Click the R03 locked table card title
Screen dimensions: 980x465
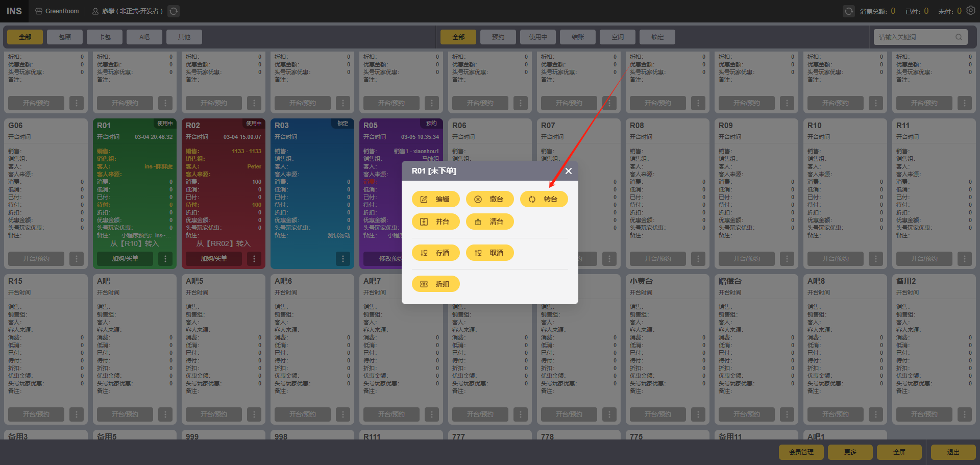pos(282,126)
